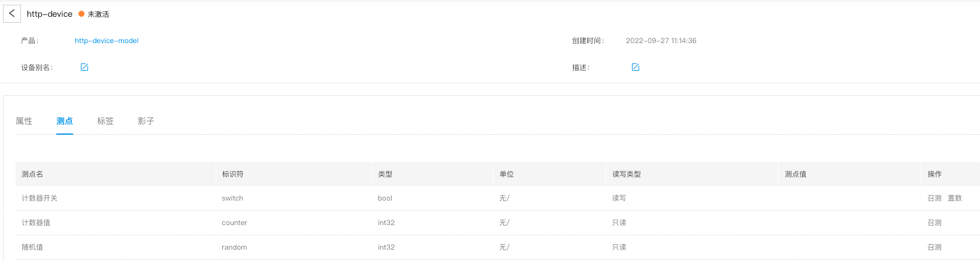The width and height of the screenshot is (980, 261).
Task: Click the 测点名 column header
Action: click(32, 174)
